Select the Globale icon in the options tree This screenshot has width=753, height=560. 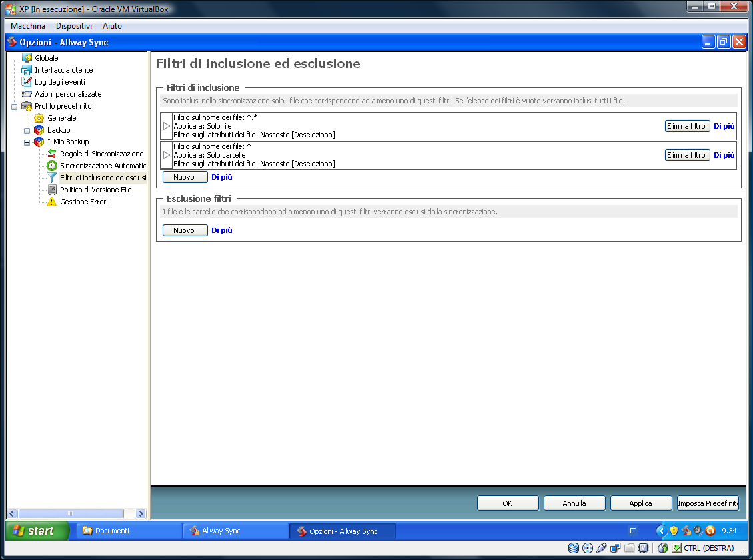[27, 58]
